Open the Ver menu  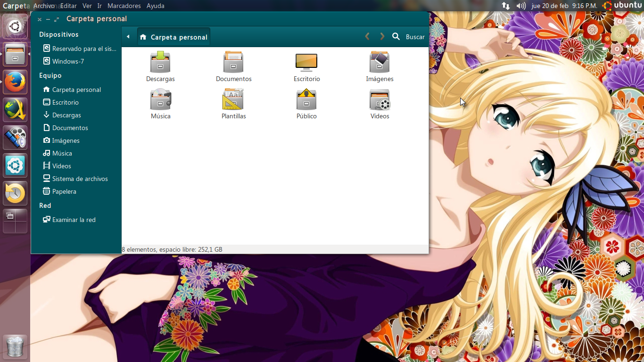click(87, 6)
